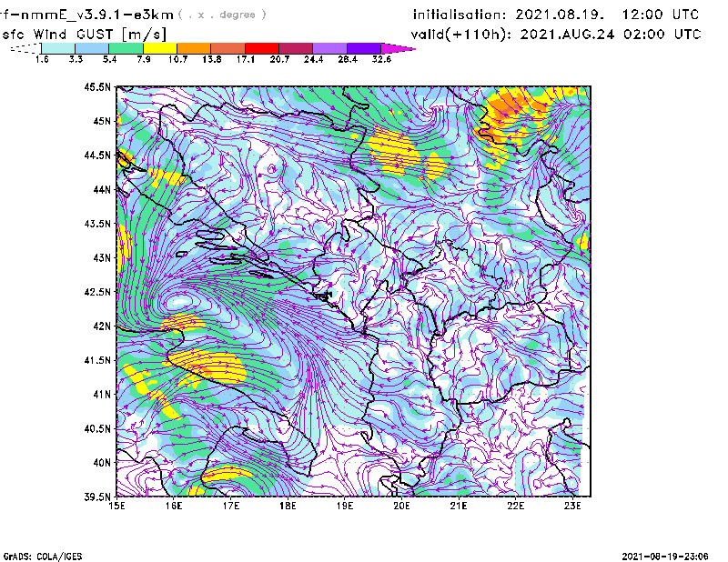The height and width of the screenshot is (562, 728).
Task: Click the 42.5N latitude label
Action: [97, 292]
